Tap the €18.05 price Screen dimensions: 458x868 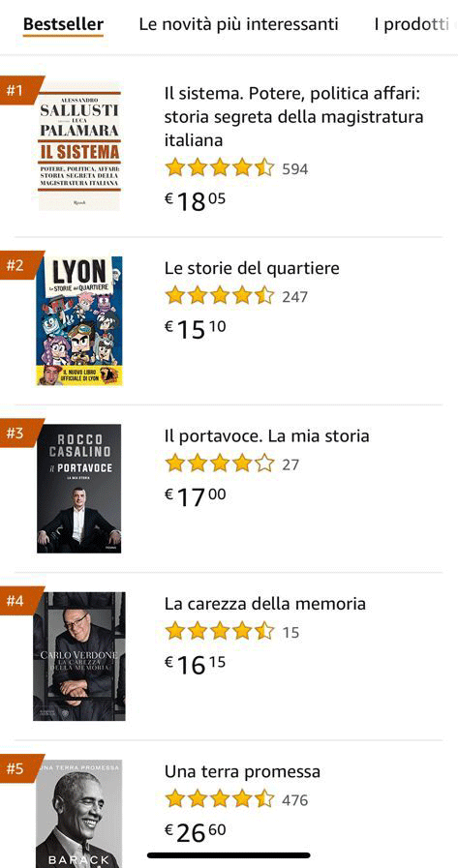(x=196, y=201)
